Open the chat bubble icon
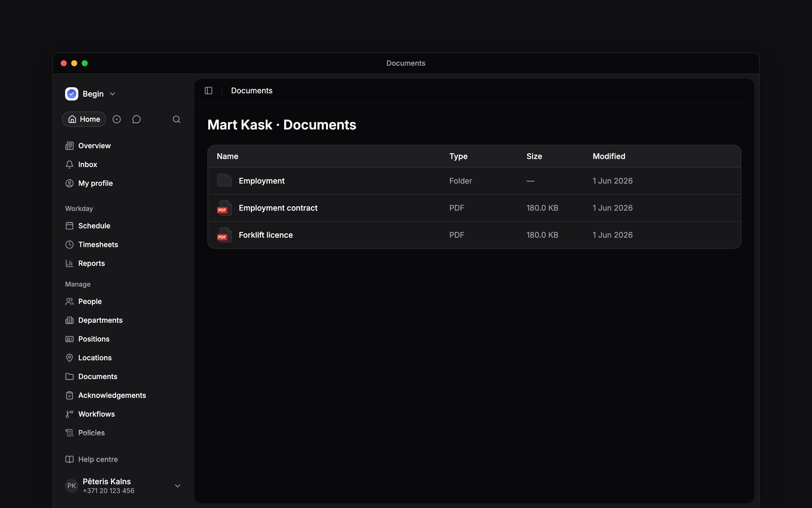Image resolution: width=812 pixels, height=508 pixels. click(136, 119)
